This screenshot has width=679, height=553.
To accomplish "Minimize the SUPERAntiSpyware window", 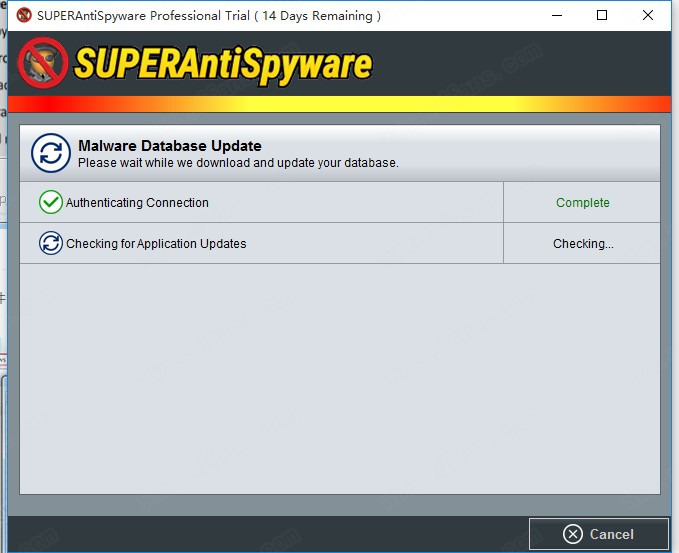I will click(557, 16).
